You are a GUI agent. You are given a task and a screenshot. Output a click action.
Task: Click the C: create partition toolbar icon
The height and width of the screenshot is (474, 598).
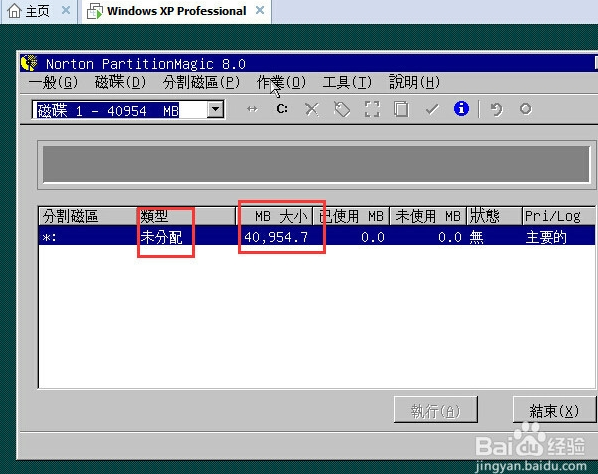(282, 109)
